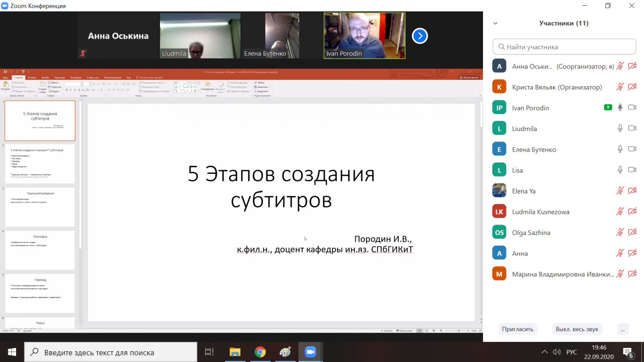Toggle italic К formatting icon
Screen dimensions: 644x362
70,90
